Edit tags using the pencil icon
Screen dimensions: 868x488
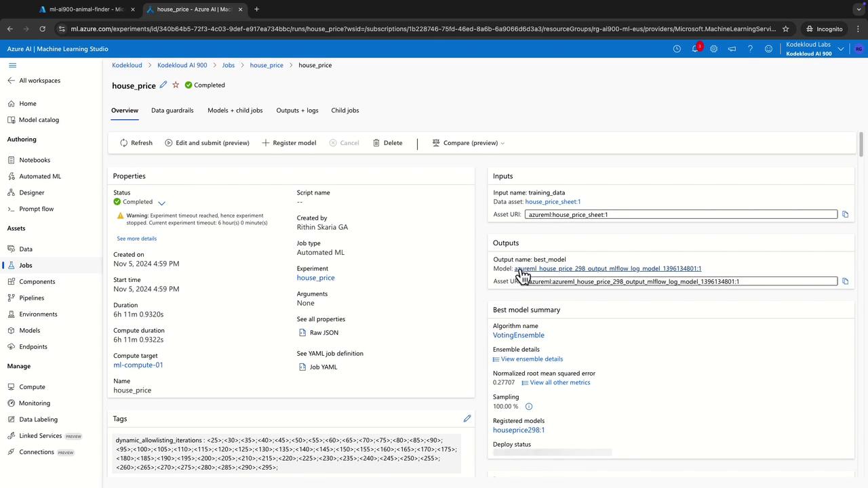point(467,419)
